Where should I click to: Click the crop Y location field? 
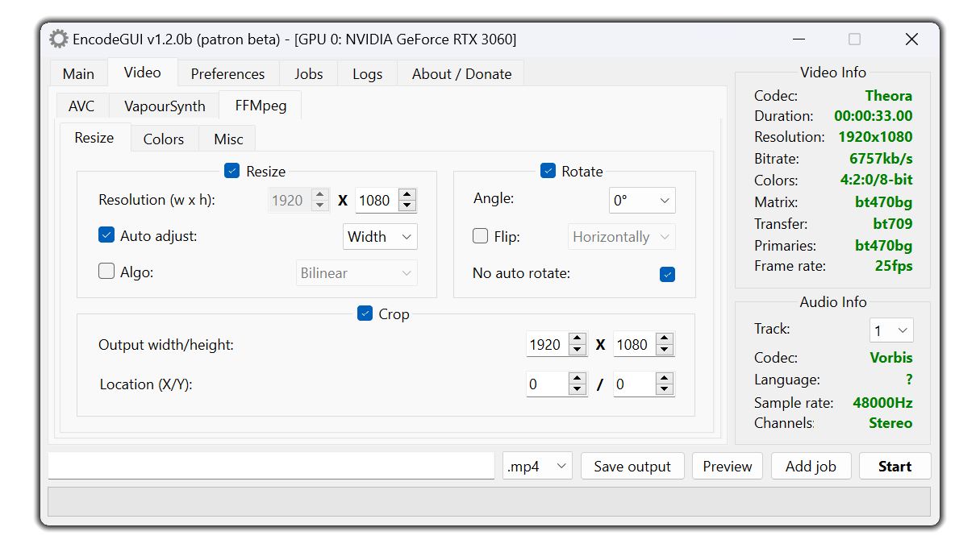tap(635, 384)
